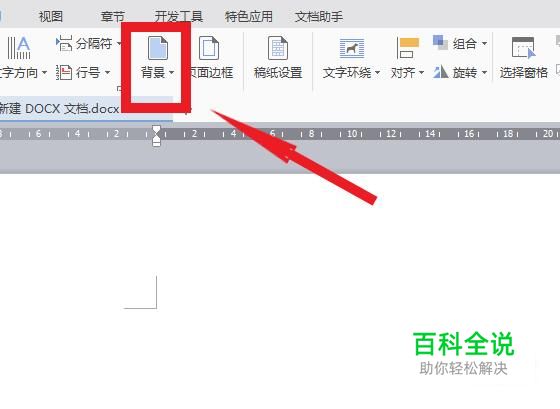Click the 选择窗格 text label
This screenshot has width=560, height=409.
click(x=524, y=73)
